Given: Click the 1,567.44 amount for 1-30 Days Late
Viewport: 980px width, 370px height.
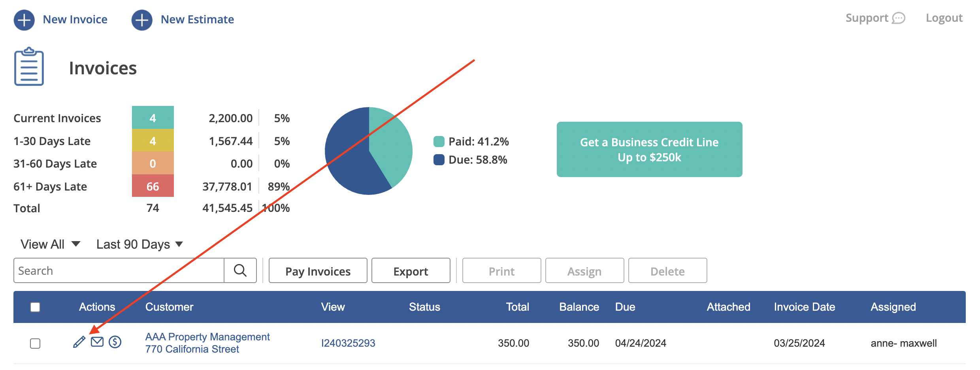Looking at the screenshot, I should coord(230,141).
